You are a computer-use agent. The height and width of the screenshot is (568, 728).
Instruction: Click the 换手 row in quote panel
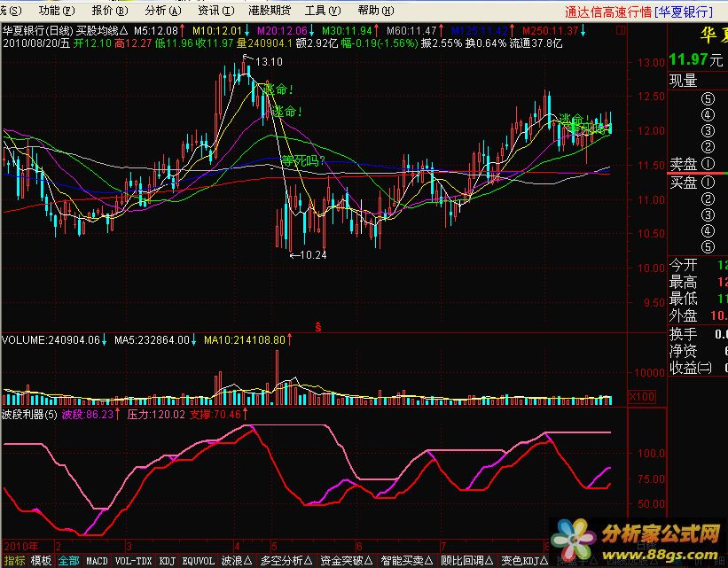pyautogui.click(x=698, y=334)
